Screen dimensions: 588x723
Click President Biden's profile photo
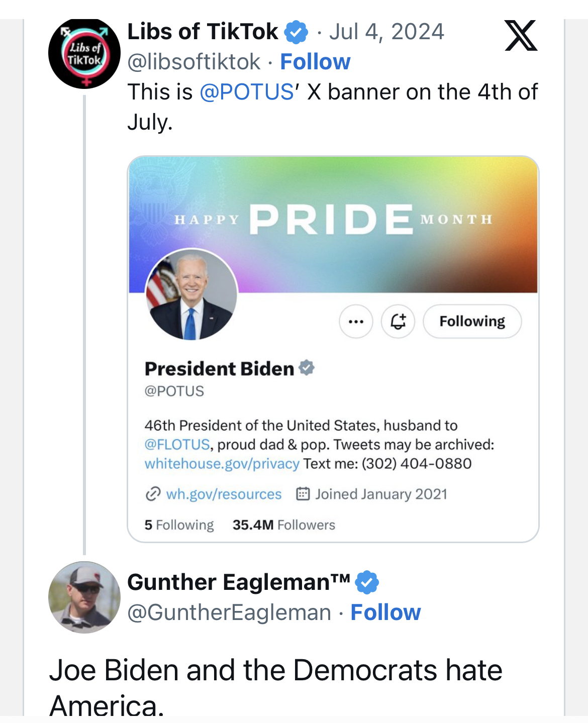click(191, 295)
